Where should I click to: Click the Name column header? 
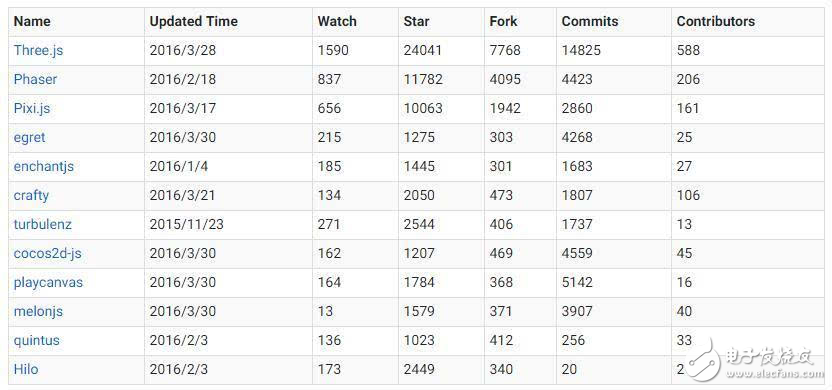(x=32, y=22)
